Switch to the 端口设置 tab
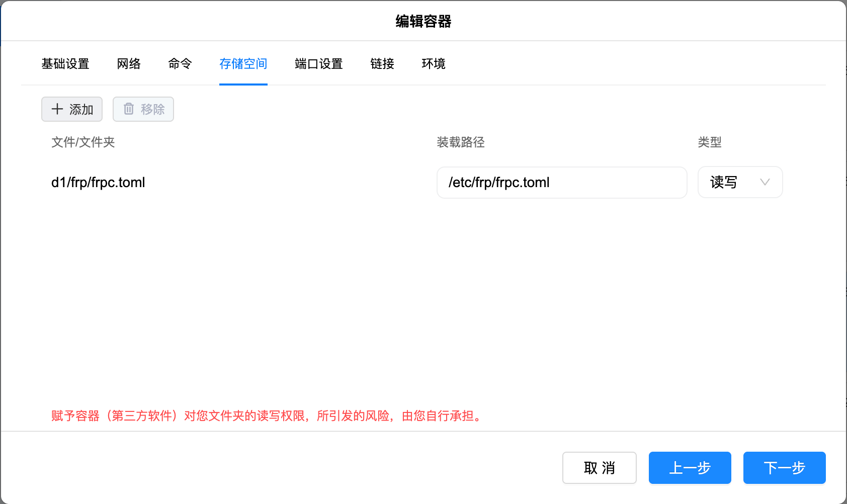 click(x=319, y=64)
